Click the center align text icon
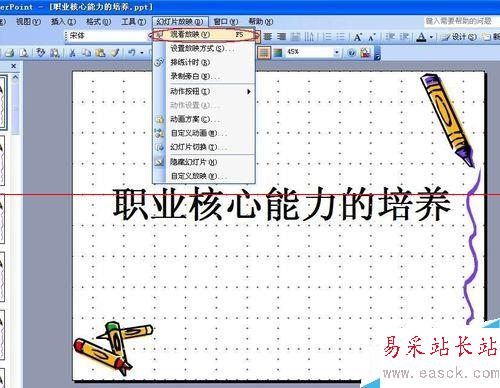 [x=267, y=36]
